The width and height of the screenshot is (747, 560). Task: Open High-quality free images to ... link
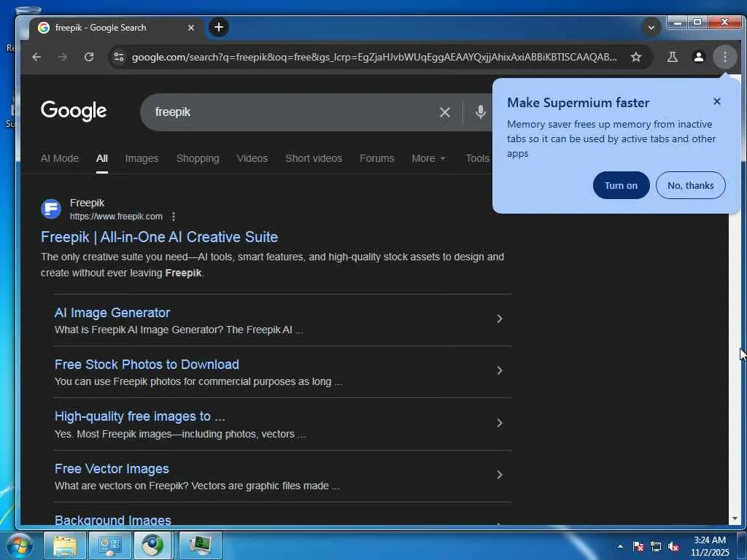(139, 416)
